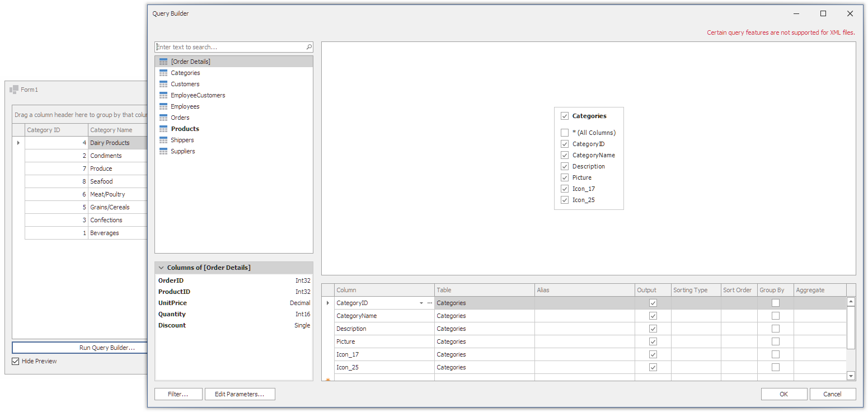The width and height of the screenshot is (868, 412).
Task: Uncheck CategoryName in the Categories diagram
Action: (565, 155)
